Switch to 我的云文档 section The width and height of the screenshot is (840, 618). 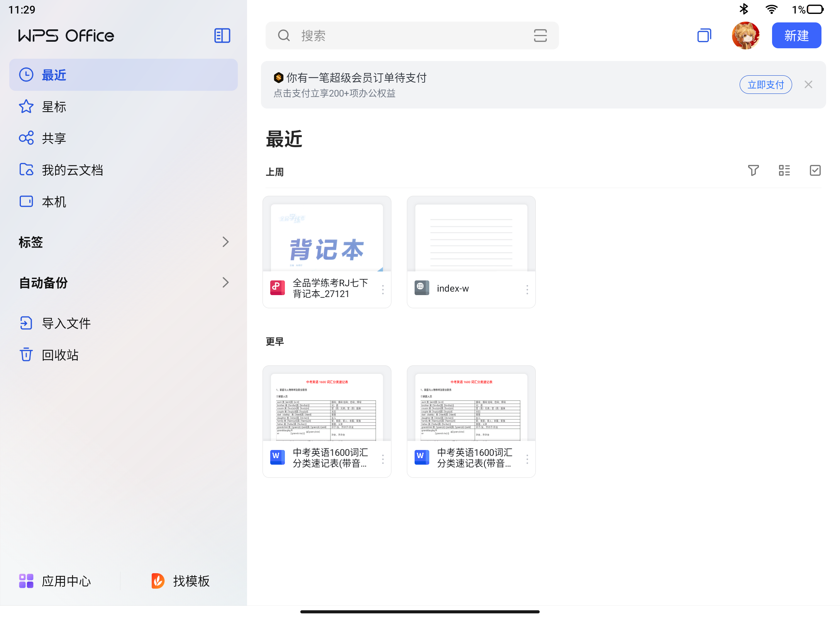[73, 170]
